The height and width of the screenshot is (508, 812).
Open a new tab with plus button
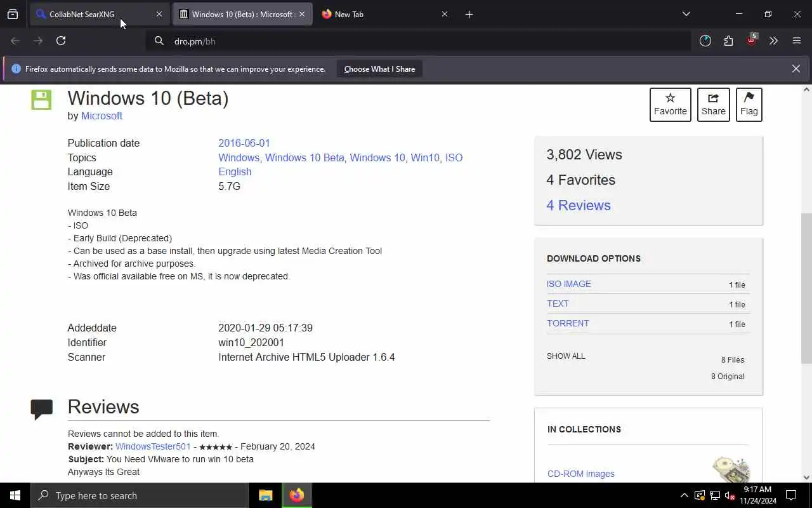(x=469, y=14)
